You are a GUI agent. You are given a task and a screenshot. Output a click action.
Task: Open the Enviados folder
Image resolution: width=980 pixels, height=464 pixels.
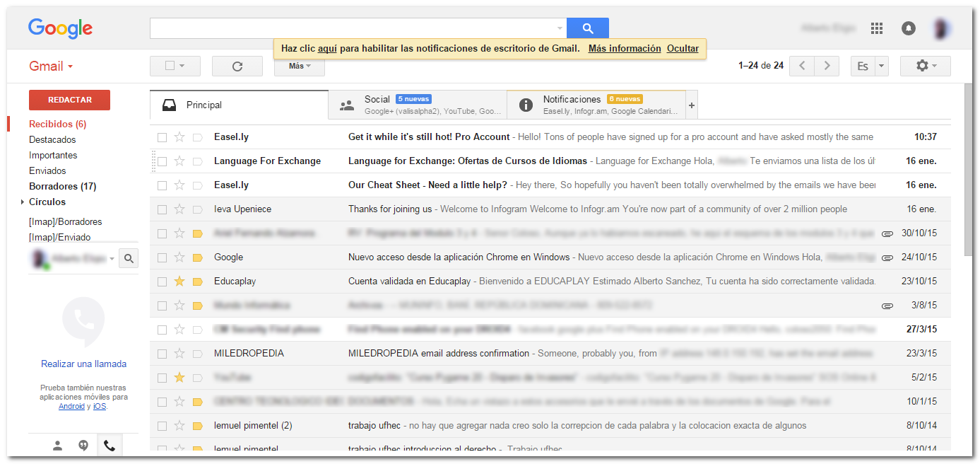[x=47, y=170]
